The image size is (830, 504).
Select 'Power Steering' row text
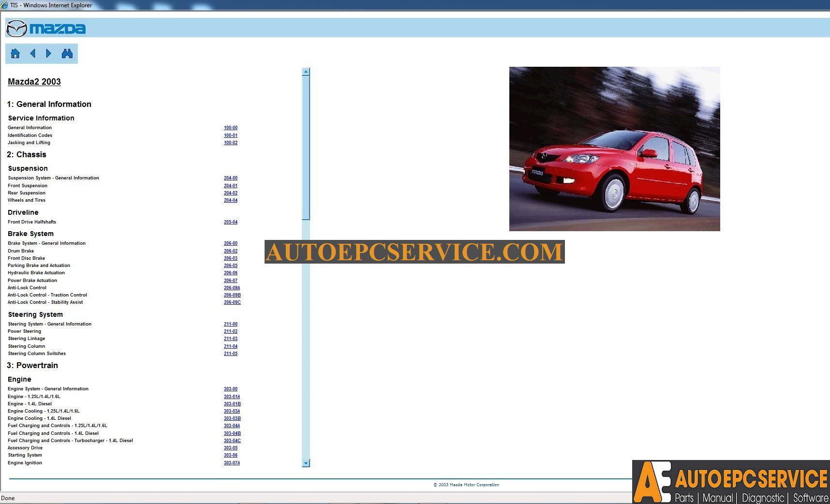coord(24,331)
